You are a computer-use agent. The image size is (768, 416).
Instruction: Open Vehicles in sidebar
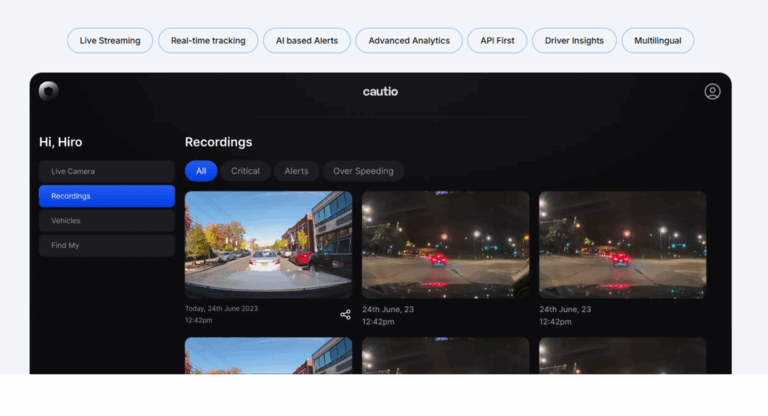click(x=107, y=220)
